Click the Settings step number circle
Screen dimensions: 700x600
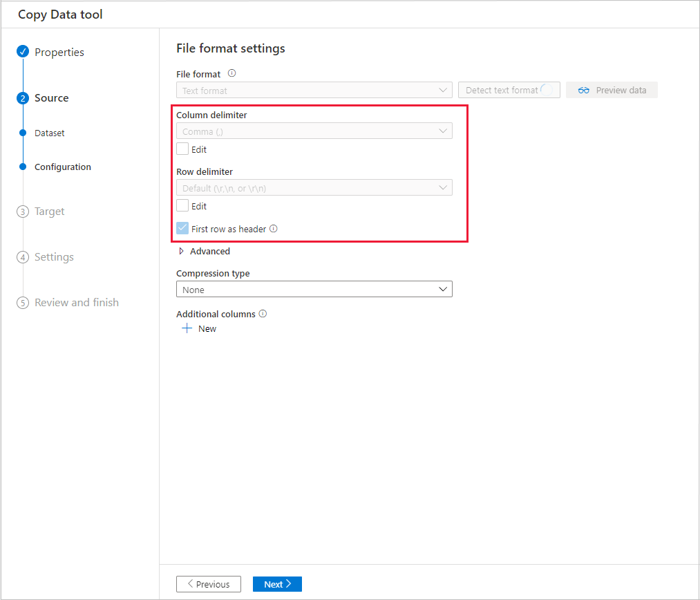pos(22,256)
